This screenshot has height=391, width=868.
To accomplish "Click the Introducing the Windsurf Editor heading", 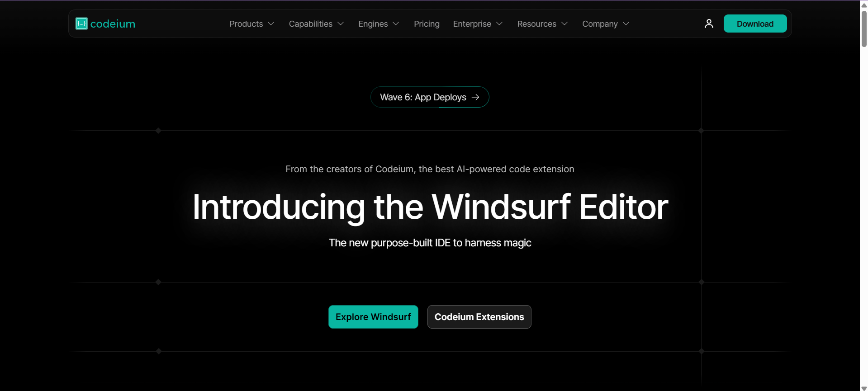I will tap(430, 207).
